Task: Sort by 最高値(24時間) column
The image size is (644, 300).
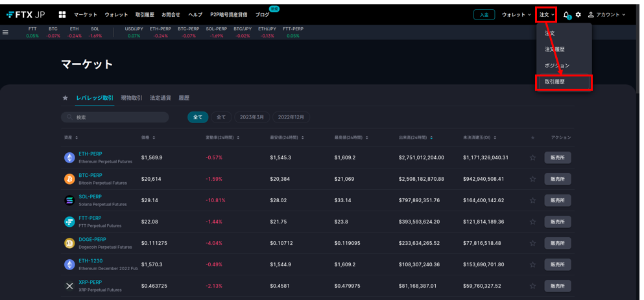Action: 351,137
